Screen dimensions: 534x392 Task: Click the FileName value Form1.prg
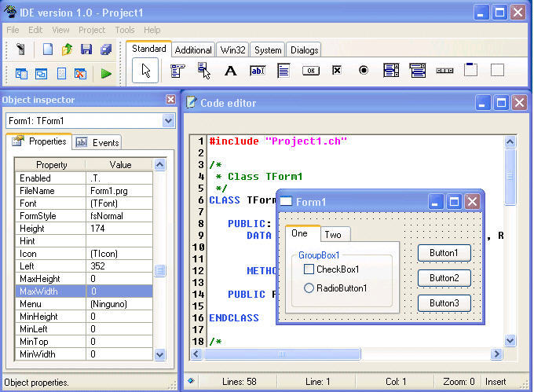click(109, 191)
